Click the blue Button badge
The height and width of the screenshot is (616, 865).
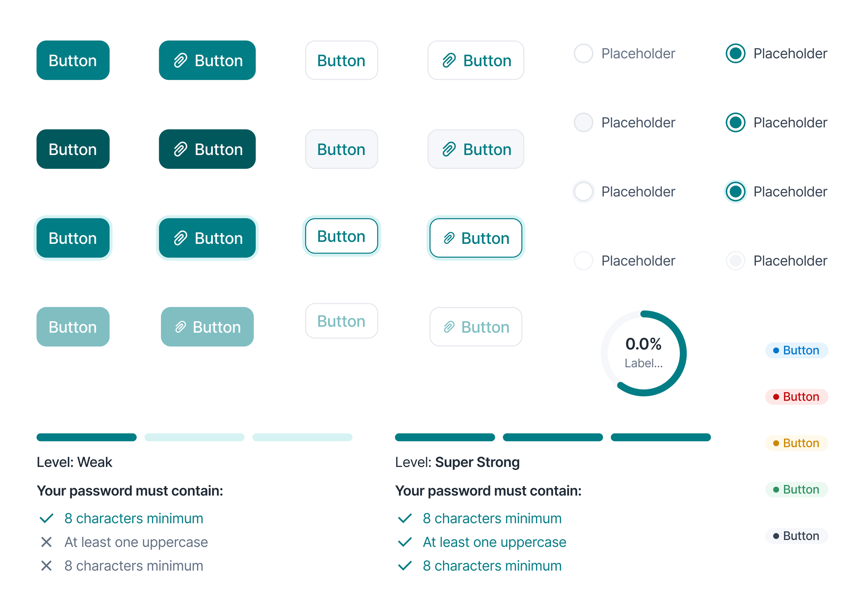[796, 350]
